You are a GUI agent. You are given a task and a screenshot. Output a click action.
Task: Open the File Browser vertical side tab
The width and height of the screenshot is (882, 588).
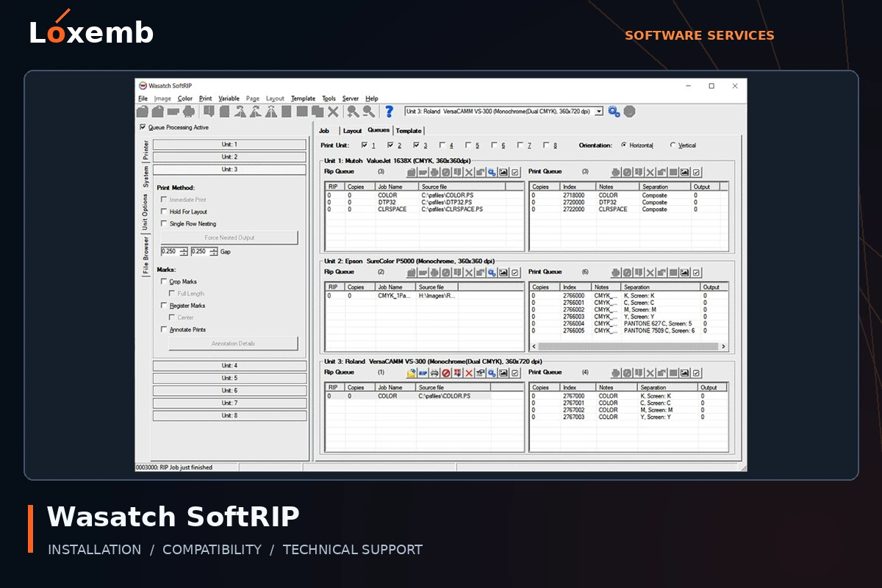(x=146, y=255)
